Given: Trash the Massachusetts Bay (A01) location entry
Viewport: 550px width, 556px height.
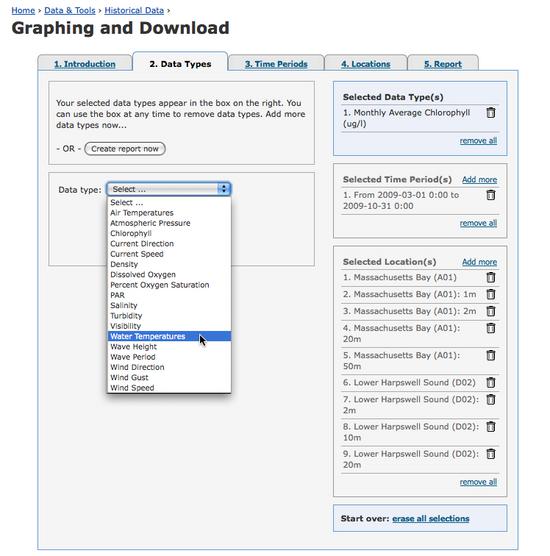Looking at the screenshot, I should tap(491, 277).
